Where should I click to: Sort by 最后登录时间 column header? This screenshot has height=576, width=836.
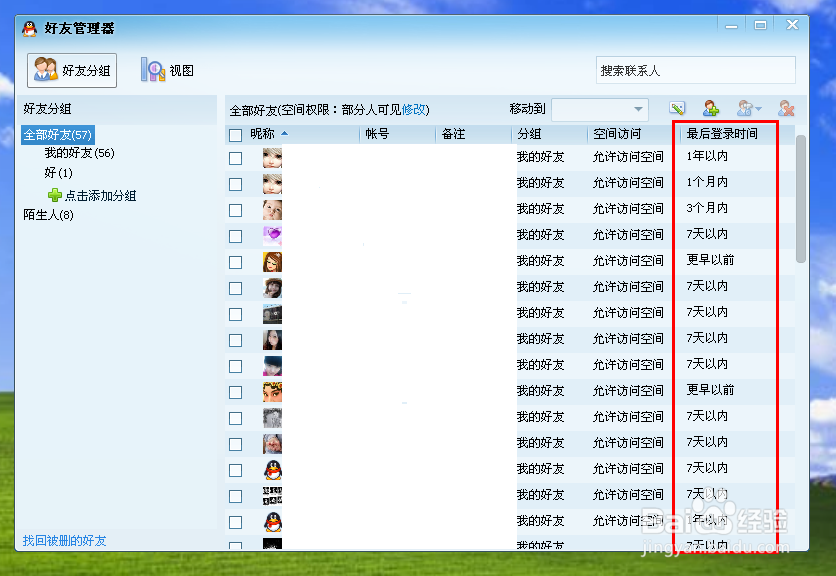(722, 134)
